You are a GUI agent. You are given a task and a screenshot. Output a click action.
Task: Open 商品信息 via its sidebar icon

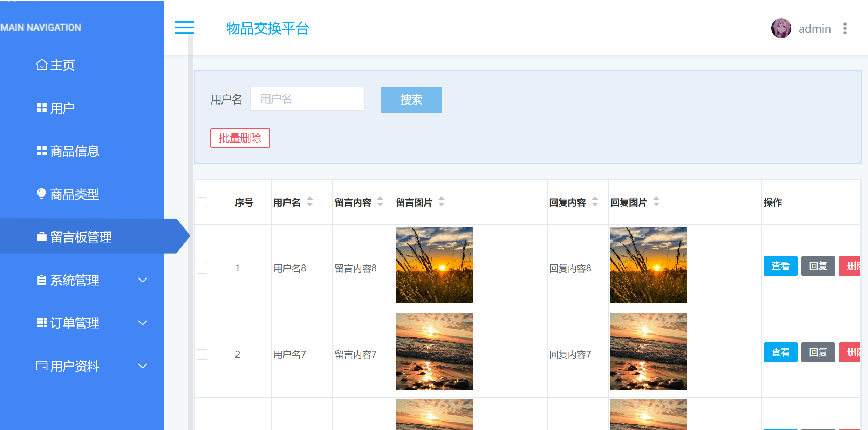coord(41,151)
